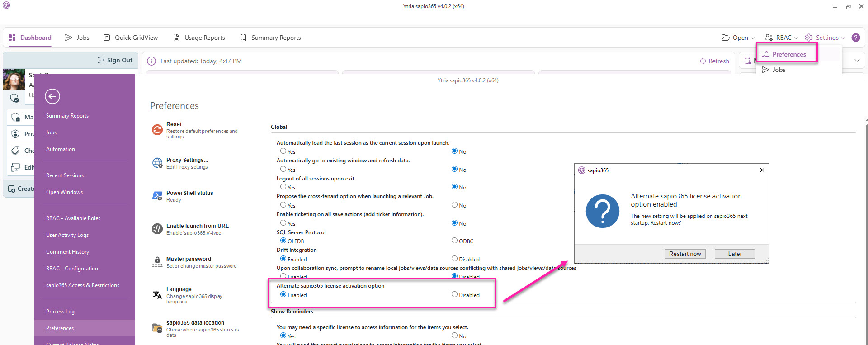
Task: Set Drift integration to Disabled
Action: [x=455, y=259]
